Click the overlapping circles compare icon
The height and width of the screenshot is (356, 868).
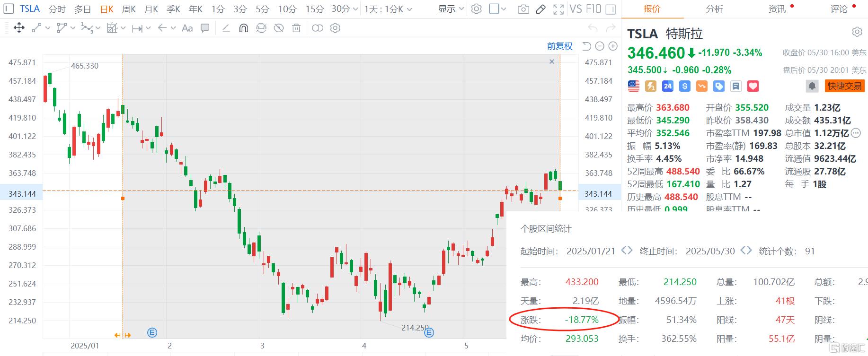tap(318, 28)
